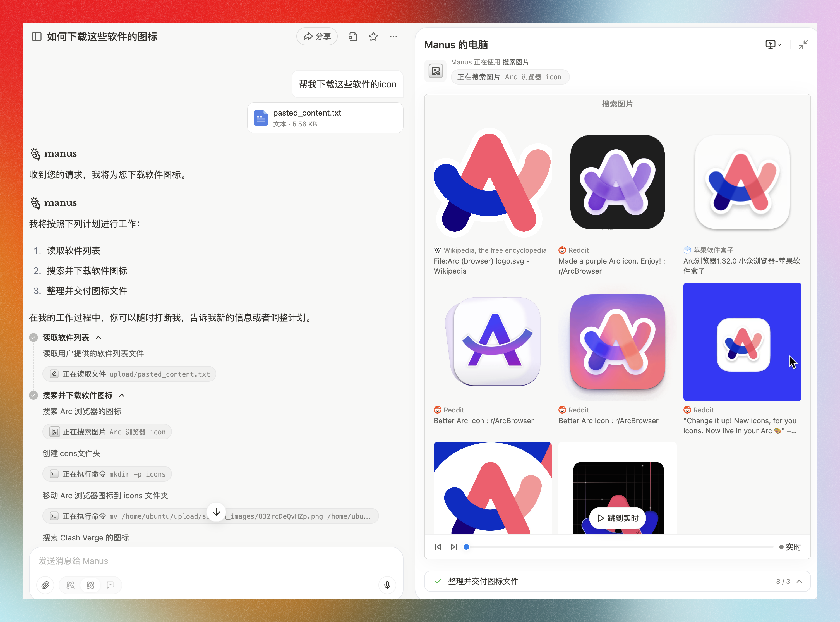This screenshot has height=622, width=840.
Task: Collapse the 读取软件列表 step
Action: pos(98,338)
